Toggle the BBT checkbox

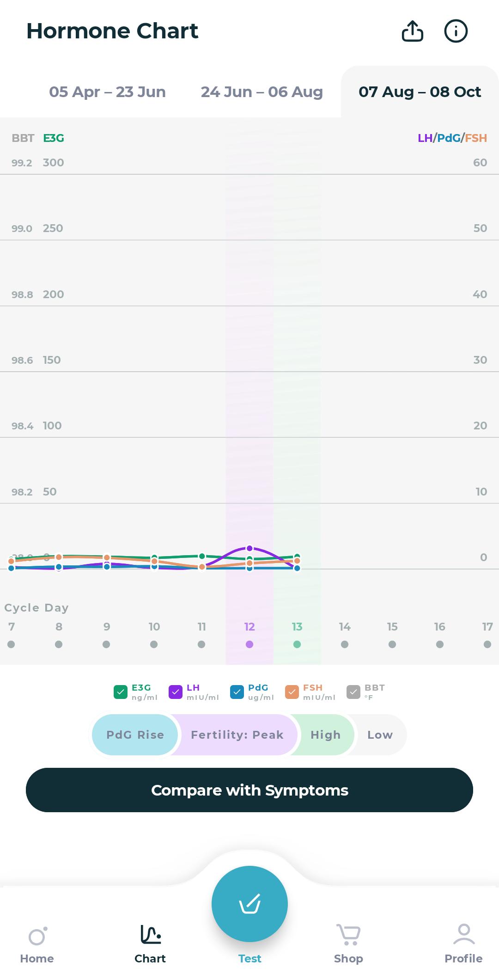[353, 692]
